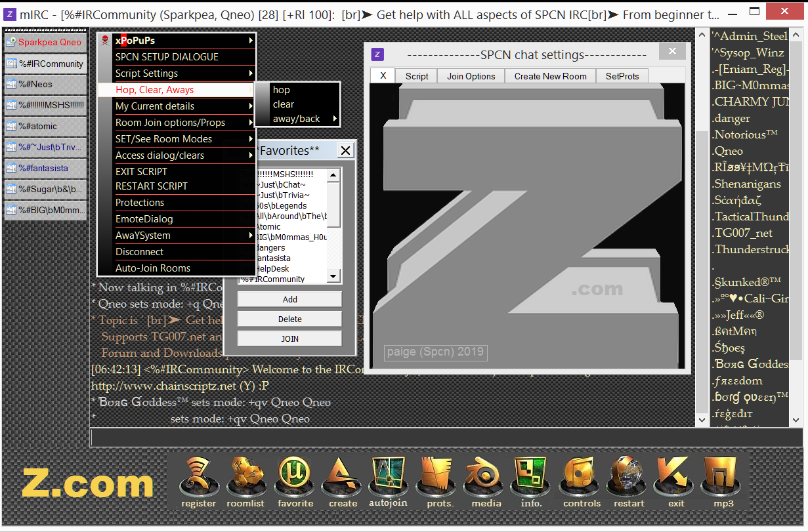Open the roomlist icon
This screenshot has width=808, height=532.
coord(245,482)
